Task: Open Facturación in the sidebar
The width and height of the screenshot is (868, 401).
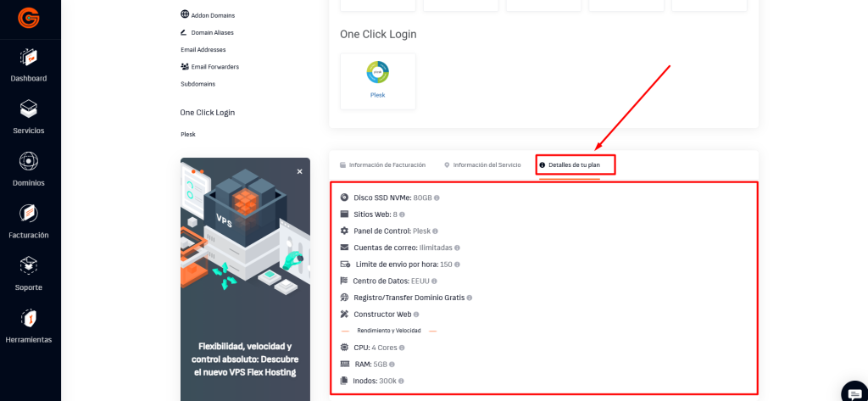Action: point(29,214)
